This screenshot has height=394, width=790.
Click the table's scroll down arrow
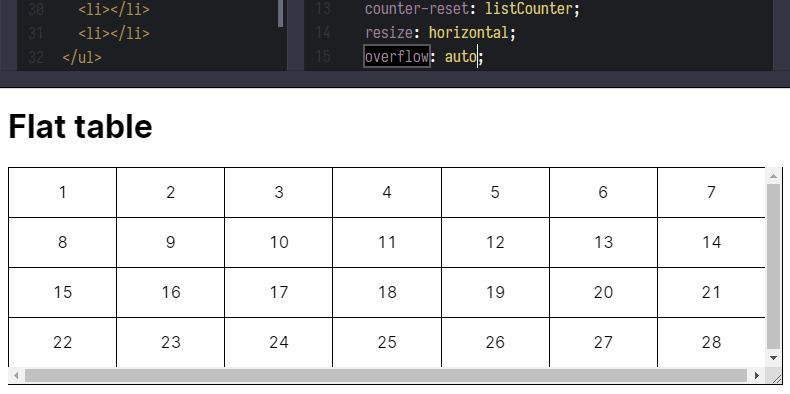(773, 358)
